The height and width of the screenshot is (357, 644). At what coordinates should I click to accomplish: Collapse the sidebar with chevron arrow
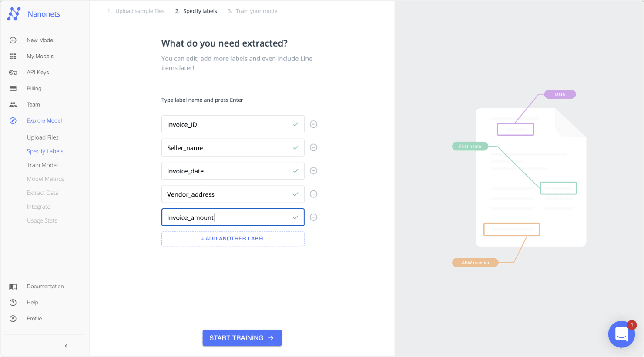coord(66,346)
